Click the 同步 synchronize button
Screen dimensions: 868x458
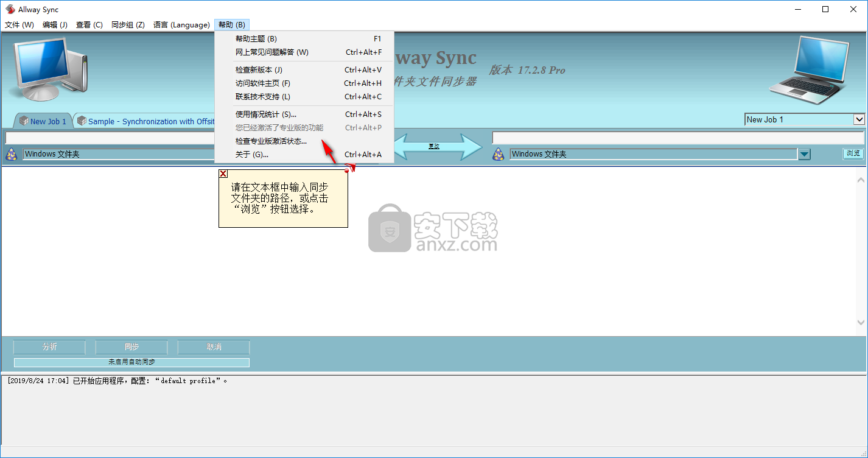pos(131,347)
